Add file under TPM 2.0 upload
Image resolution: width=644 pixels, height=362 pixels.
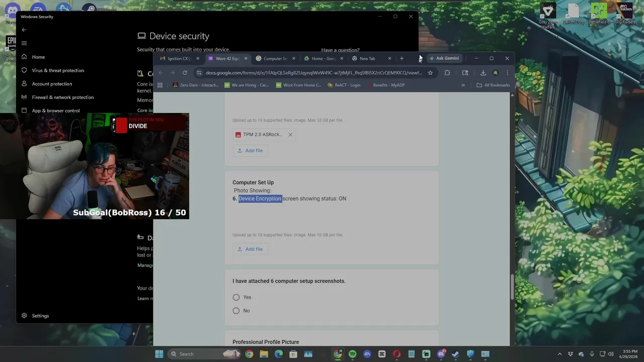[x=250, y=150]
